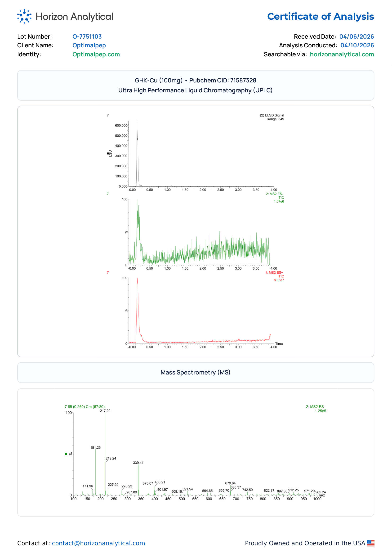
Task: Click the 217.20 mass peak label
Action: (x=105, y=411)
